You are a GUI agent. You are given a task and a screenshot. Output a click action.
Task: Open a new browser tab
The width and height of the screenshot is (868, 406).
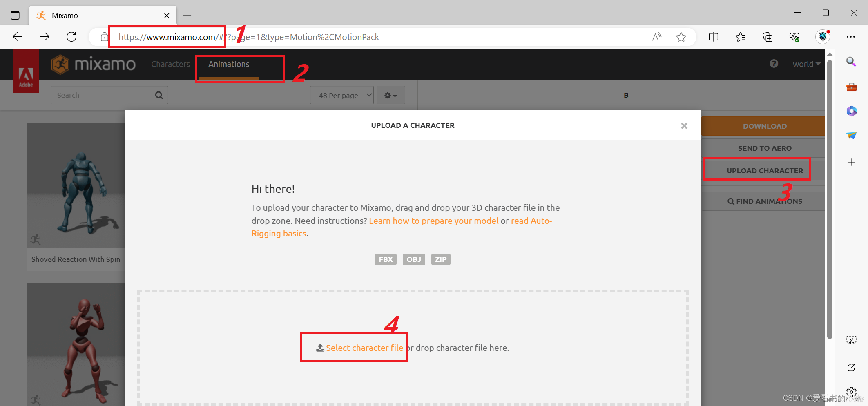pyautogui.click(x=187, y=16)
